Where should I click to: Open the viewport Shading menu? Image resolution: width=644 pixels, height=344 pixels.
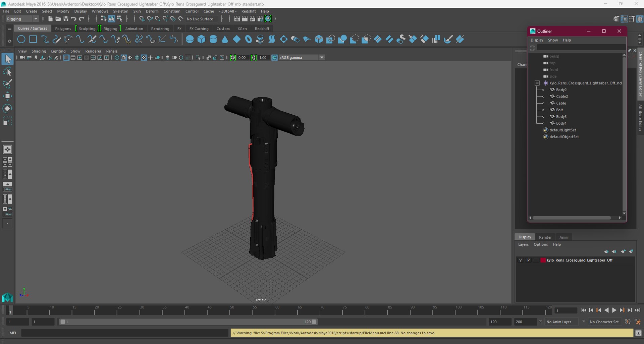[39, 51]
